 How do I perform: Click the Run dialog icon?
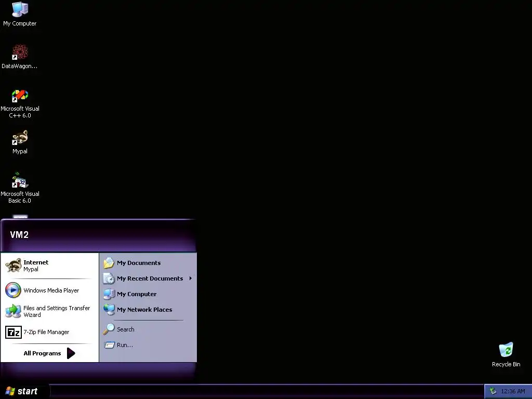109,345
